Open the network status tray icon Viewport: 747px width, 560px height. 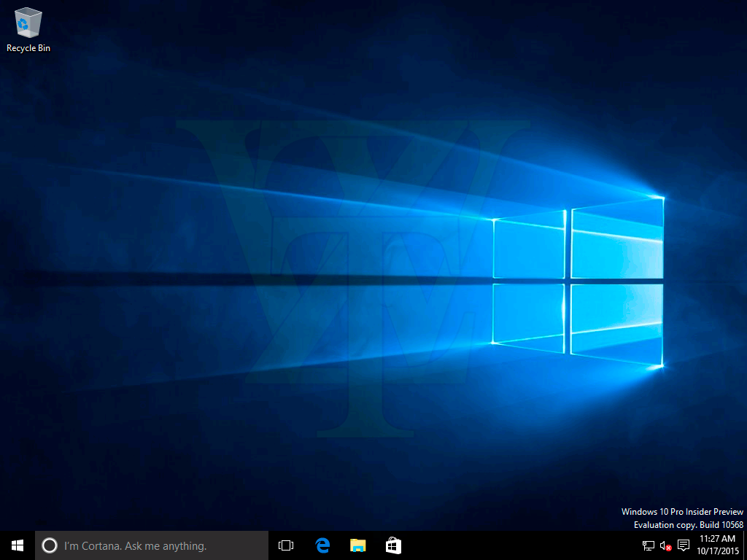pos(648,545)
